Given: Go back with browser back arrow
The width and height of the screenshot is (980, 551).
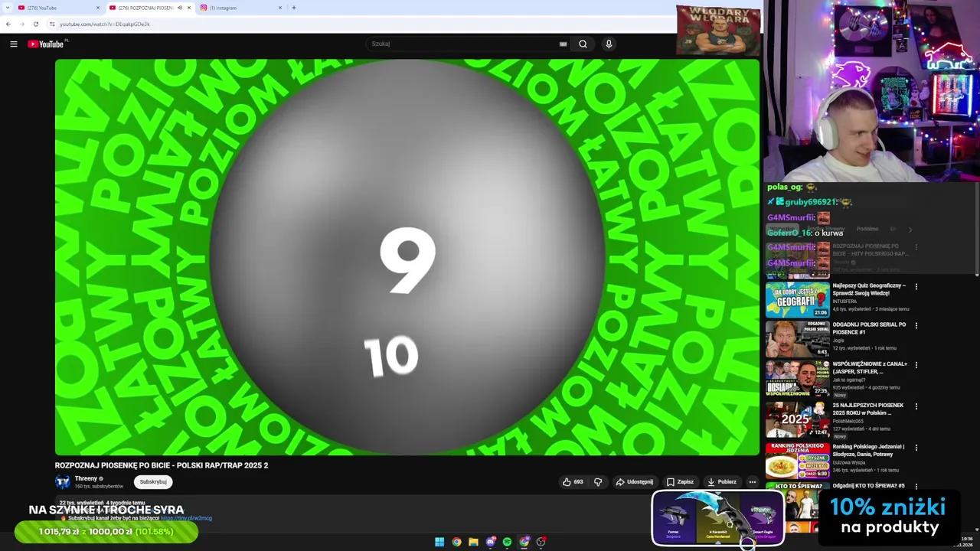Looking at the screenshot, I should (x=8, y=24).
